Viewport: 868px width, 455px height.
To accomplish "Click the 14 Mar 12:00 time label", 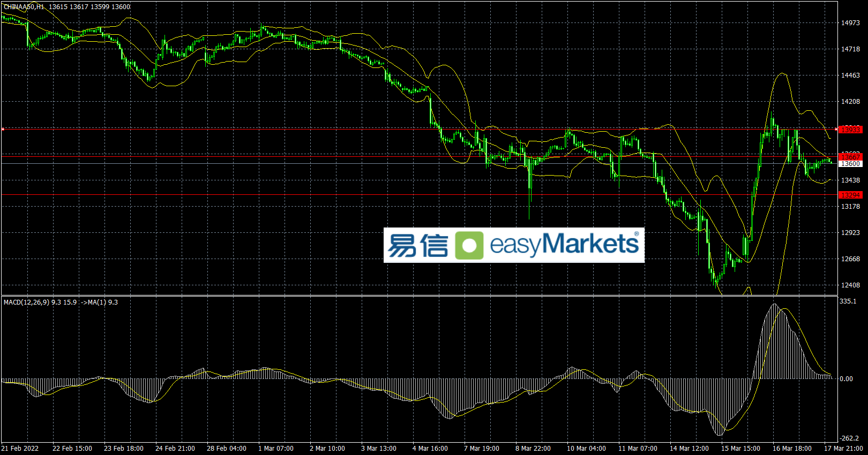I will [x=690, y=449].
